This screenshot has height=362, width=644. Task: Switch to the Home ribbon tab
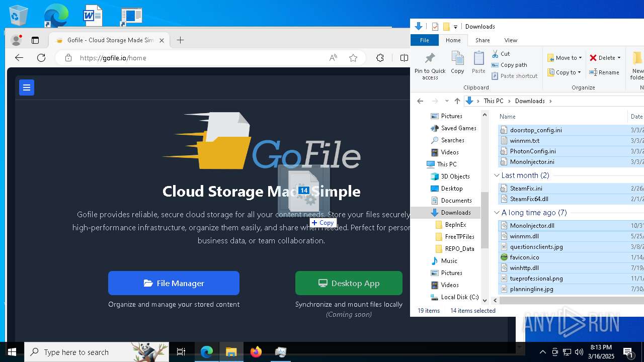click(x=453, y=40)
